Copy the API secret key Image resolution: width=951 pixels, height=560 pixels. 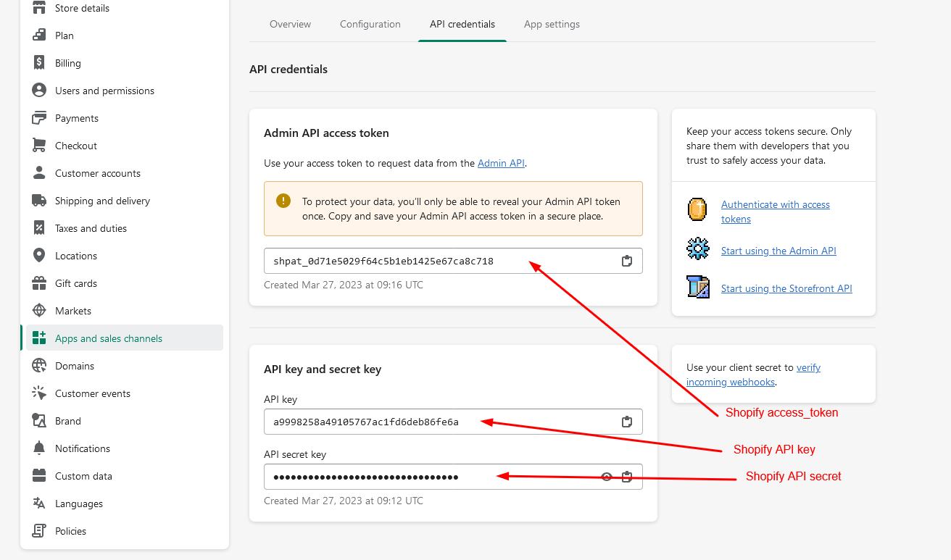627,477
